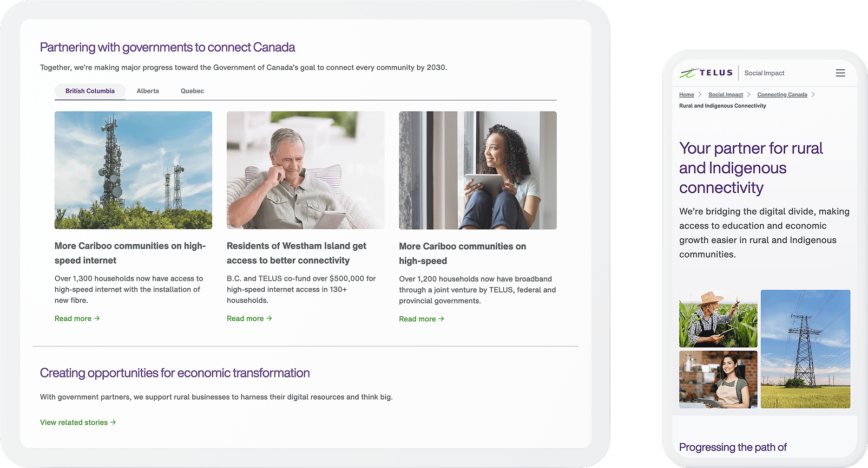The width and height of the screenshot is (868, 468).
Task: Read more about Cariboo high-speed internet
Action: click(x=77, y=318)
